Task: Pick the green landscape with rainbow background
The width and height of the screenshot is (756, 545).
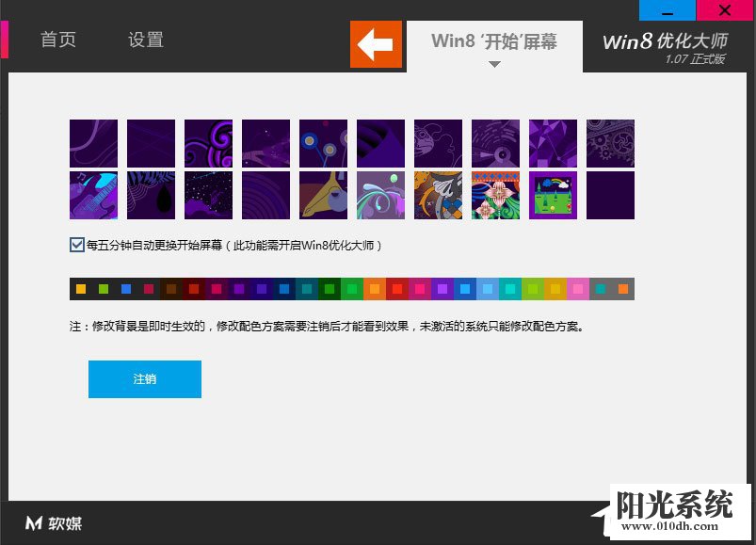Action: coord(553,195)
